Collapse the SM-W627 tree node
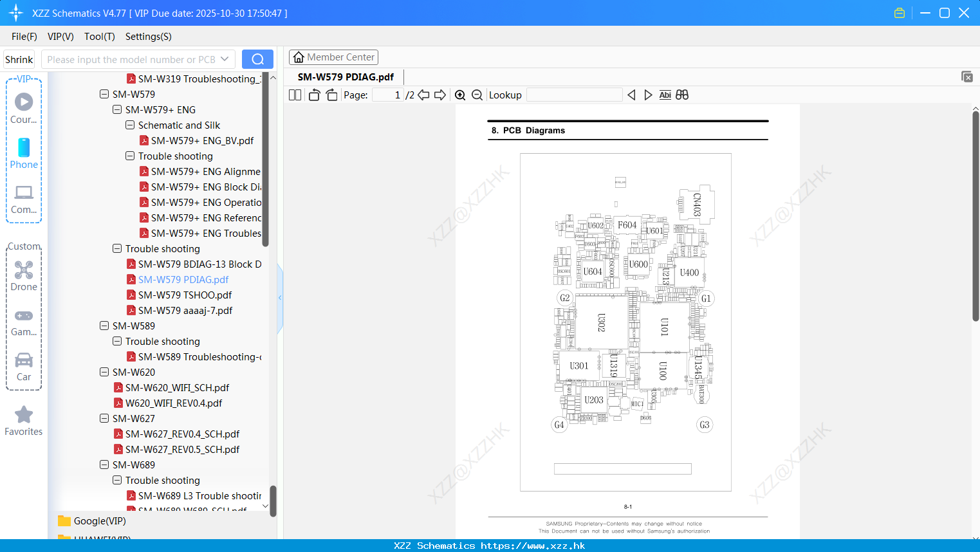980x552 pixels. [x=104, y=418]
